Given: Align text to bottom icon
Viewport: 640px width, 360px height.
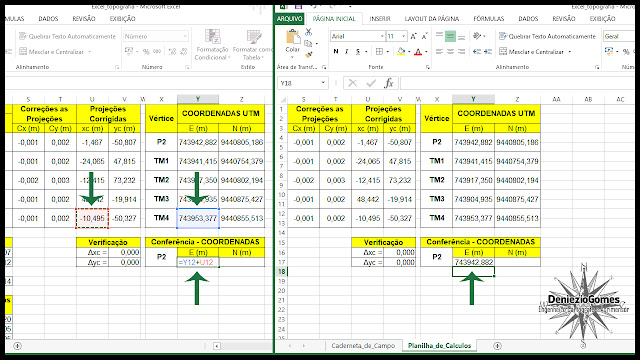Looking at the screenshot, I should click(x=462, y=37).
